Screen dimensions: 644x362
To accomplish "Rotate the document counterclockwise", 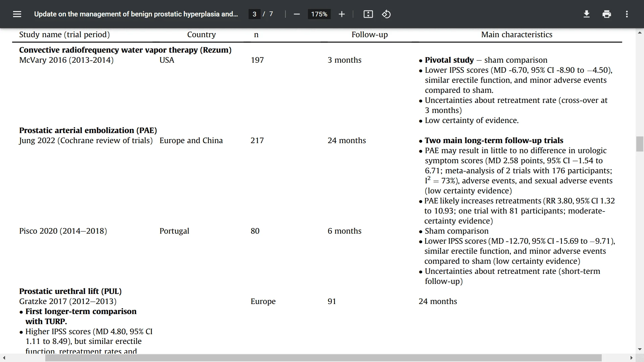I will [x=386, y=14].
